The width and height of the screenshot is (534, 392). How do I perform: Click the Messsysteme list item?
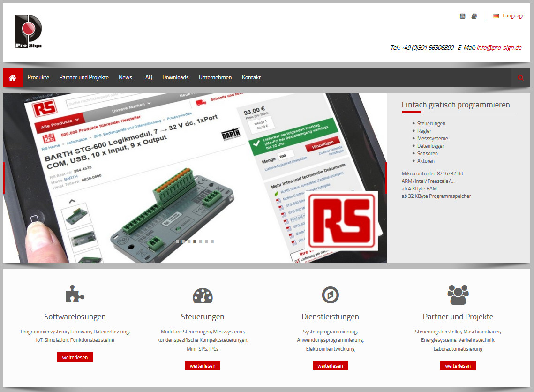[x=433, y=138]
